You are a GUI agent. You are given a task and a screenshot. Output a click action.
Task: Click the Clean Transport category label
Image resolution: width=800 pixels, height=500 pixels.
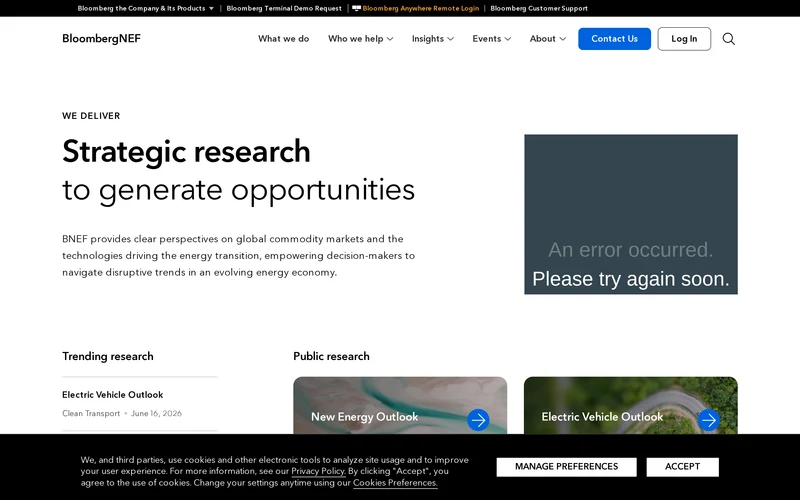click(x=91, y=413)
